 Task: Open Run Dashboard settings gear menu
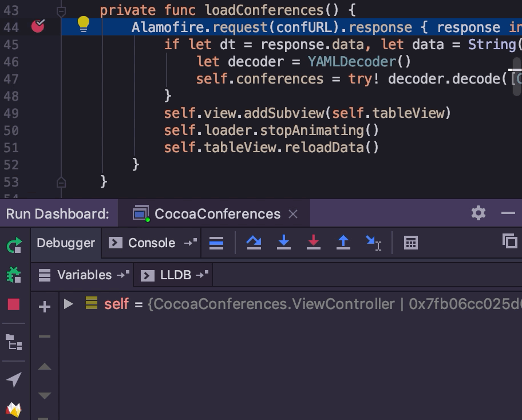point(478,213)
